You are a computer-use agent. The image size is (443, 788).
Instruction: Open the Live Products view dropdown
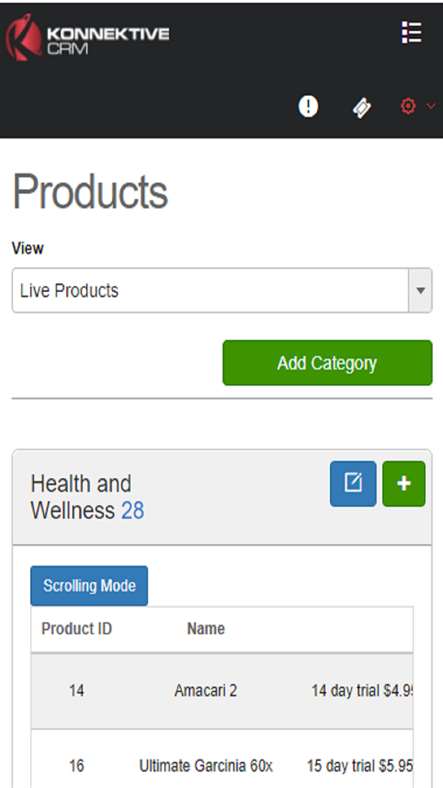click(x=222, y=290)
